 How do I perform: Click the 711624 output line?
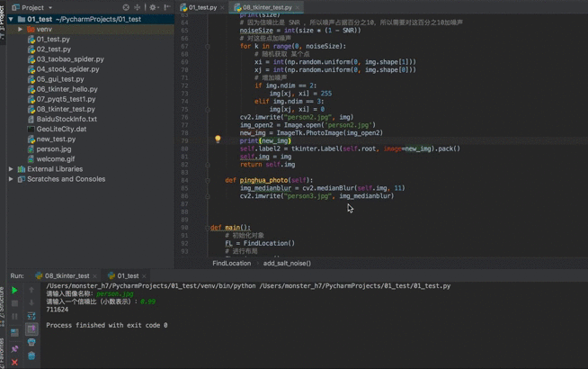click(x=57, y=310)
